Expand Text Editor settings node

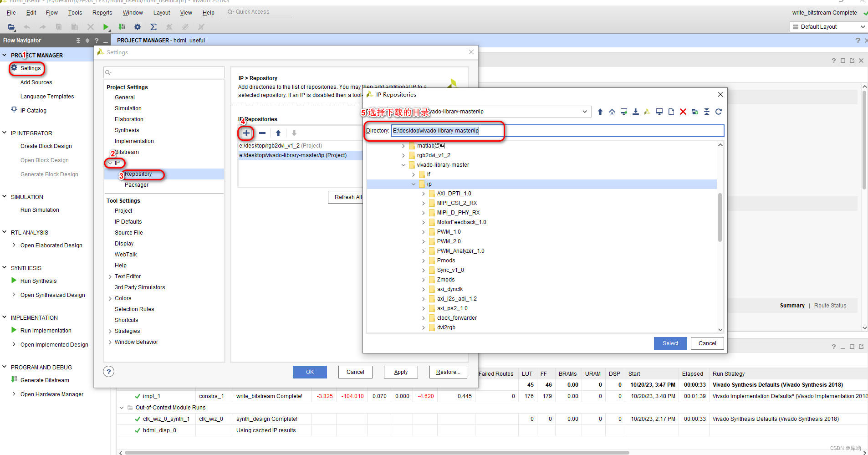(110, 276)
